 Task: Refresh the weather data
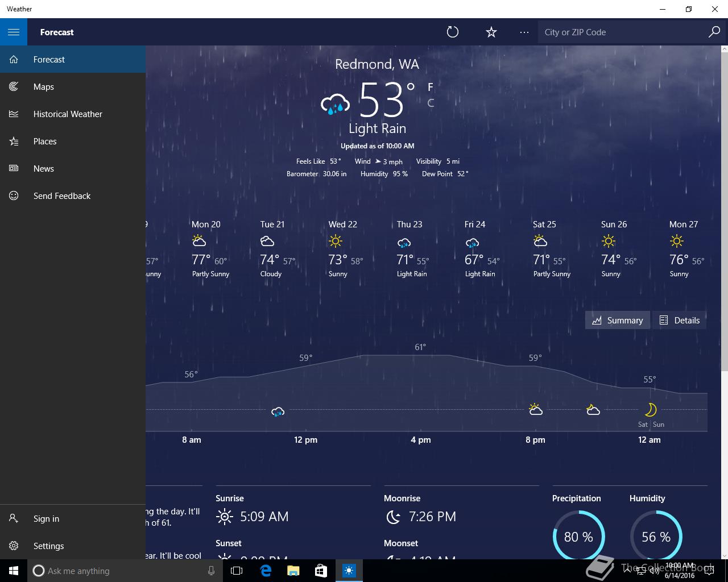pyautogui.click(x=453, y=32)
